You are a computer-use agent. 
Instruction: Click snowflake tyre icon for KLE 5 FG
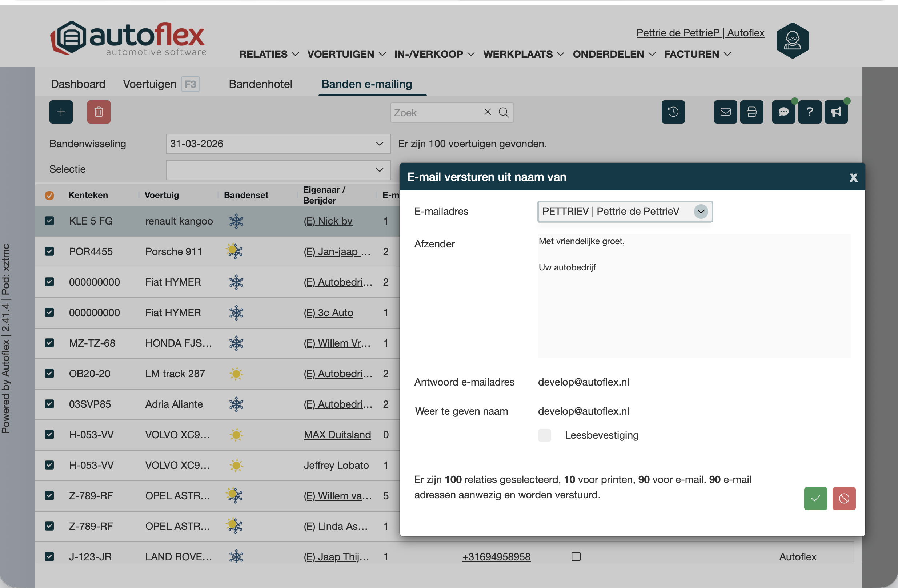[236, 221]
